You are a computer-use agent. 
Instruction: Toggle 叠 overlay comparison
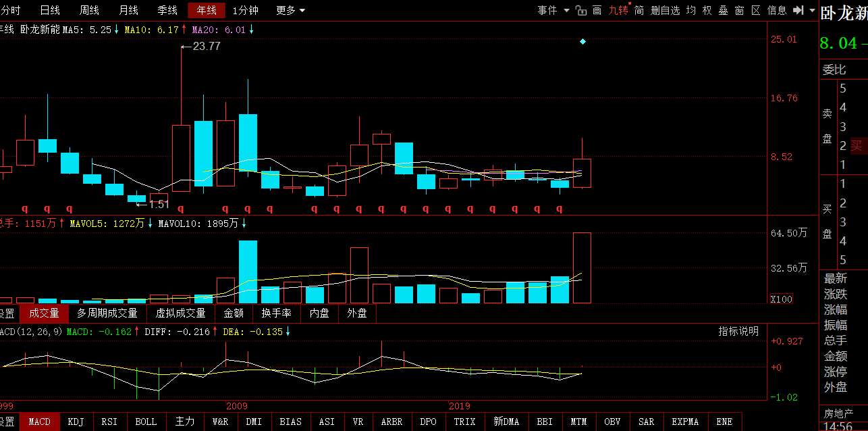[724, 10]
